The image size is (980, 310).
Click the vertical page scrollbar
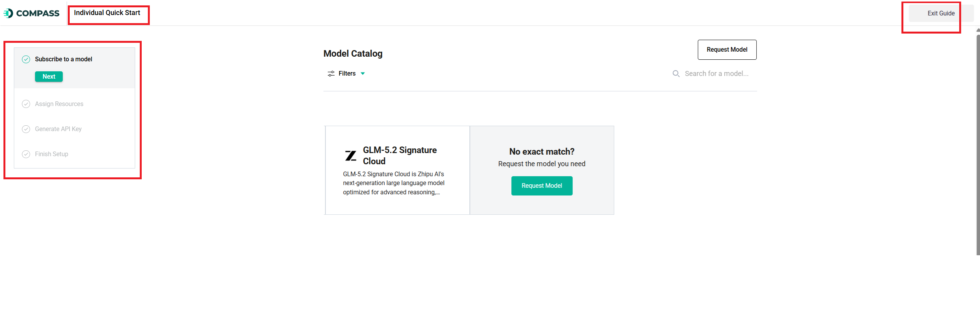978,143
